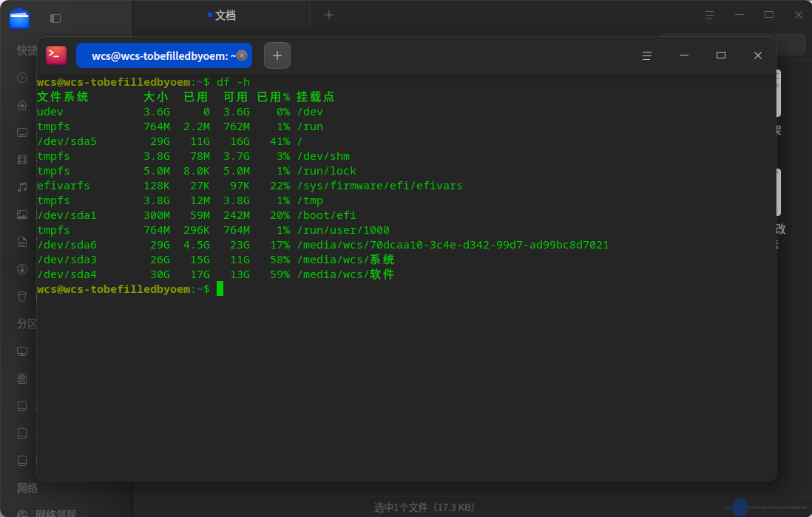Open a new file manager tab
Image resolution: width=812 pixels, height=517 pixels.
point(329,15)
